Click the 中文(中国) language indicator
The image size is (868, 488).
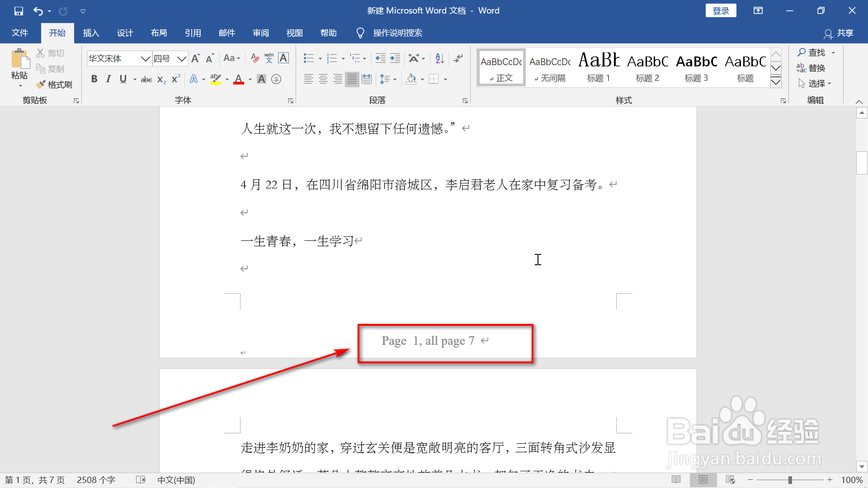(x=176, y=480)
